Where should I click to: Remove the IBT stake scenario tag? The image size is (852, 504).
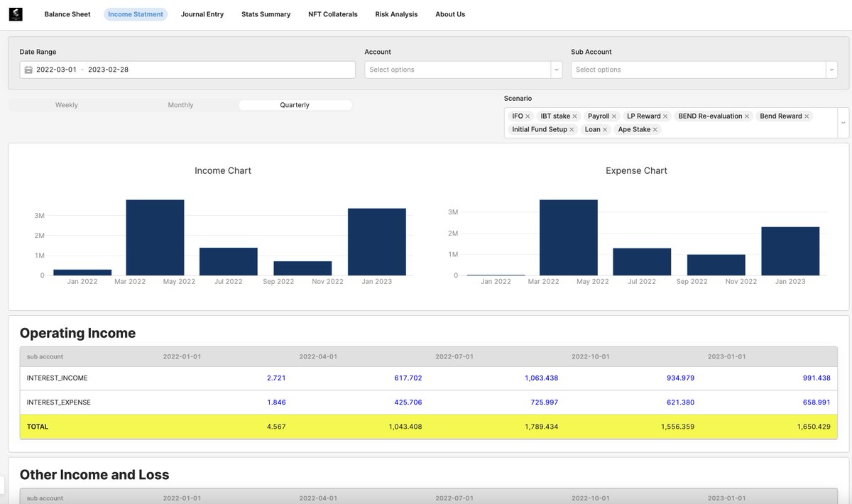[575, 116]
